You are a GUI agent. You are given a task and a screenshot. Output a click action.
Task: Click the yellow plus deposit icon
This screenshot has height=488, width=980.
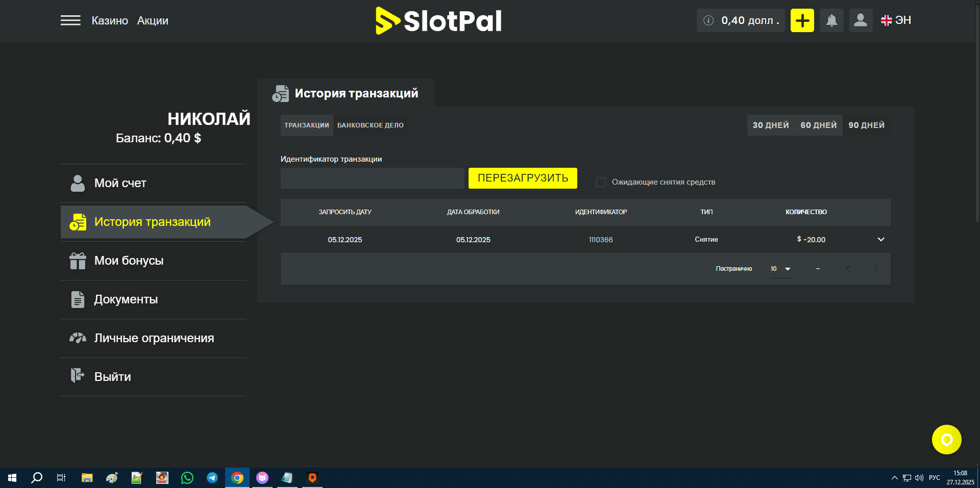[x=802, y=20]
